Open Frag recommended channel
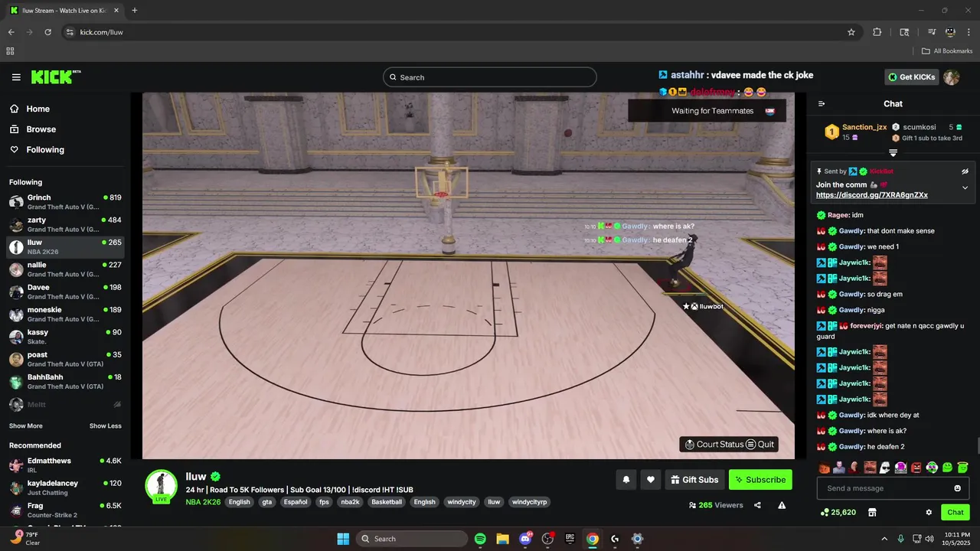Image resolution: width=980 pixels, height=551 pixels. pos(65,510)
